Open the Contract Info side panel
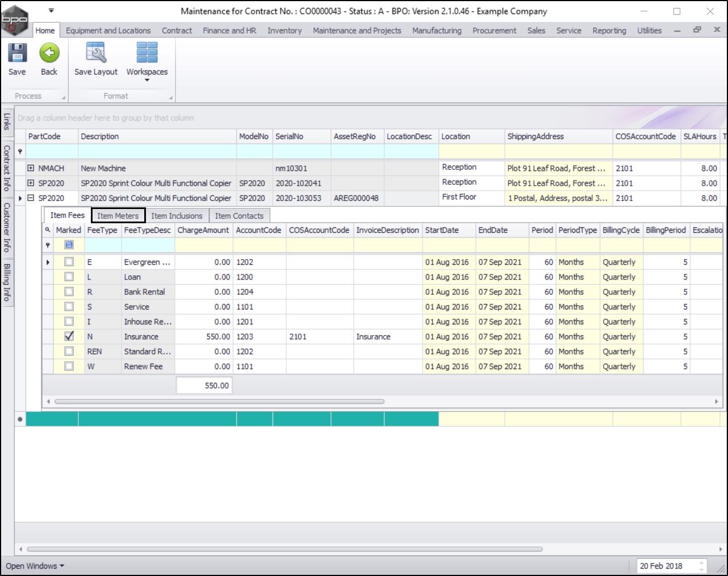 click(7, 168)
